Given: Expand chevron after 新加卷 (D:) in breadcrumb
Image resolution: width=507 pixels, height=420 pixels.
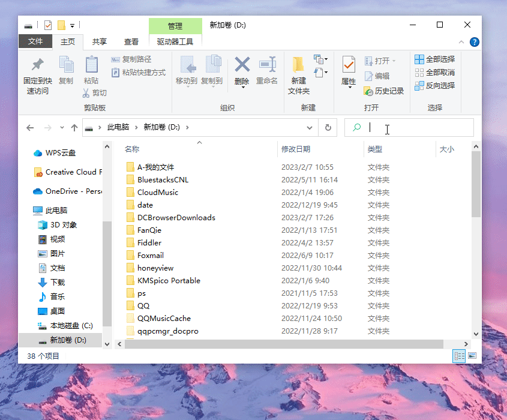Looking at the screenshot, I should tap(188, 127).
